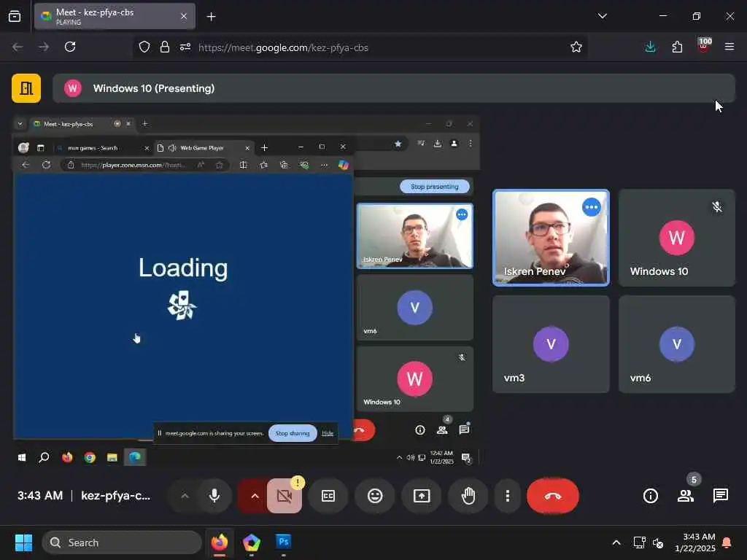Click the uBlock extension icon showing 100
The height and width of the screenshot is (560, 747).
click(704, 46)
